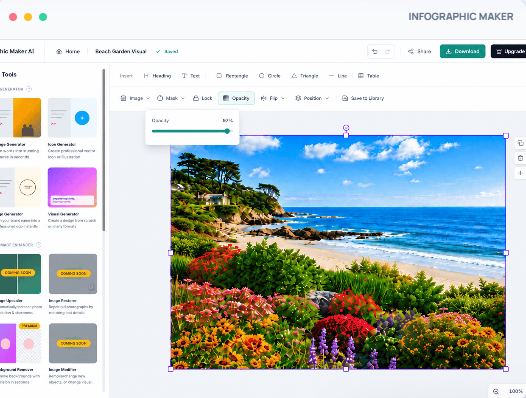526x398 pixels.
Task: Click the undo arrow icon
Action: [x=375, y=51]
